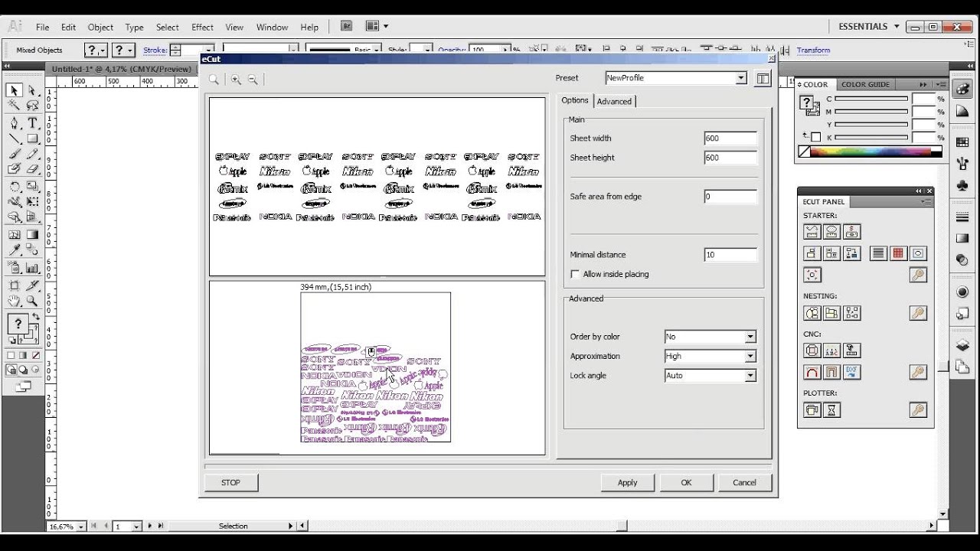Pick the Magic Wand tool

tap(15, 106)
